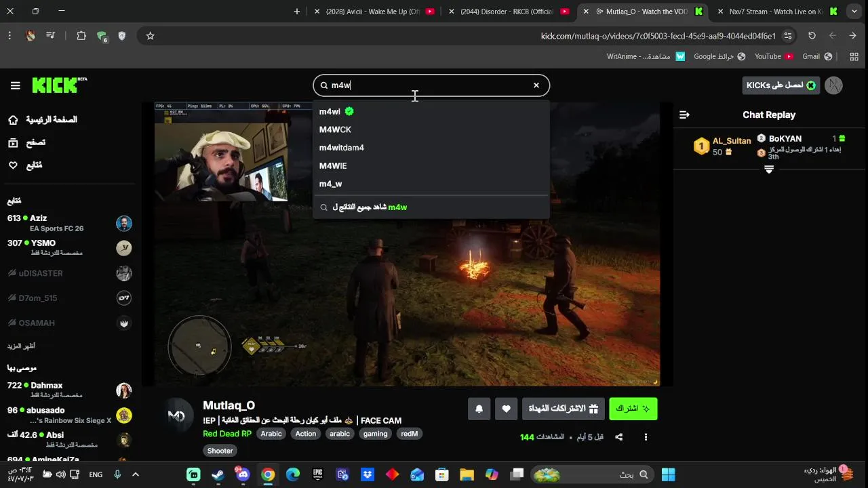Click the Mutlaq_O channel avatar

pos(176,415)
